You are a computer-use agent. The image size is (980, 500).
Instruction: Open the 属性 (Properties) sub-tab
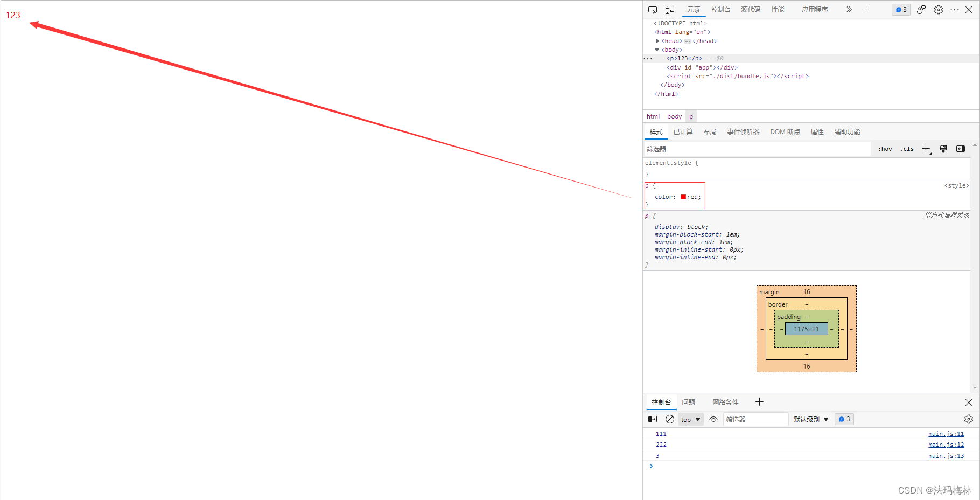point(817,132)
